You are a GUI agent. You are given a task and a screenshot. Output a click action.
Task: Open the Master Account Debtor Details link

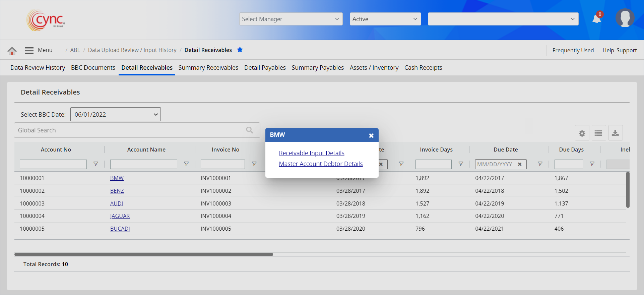(321, 164)
